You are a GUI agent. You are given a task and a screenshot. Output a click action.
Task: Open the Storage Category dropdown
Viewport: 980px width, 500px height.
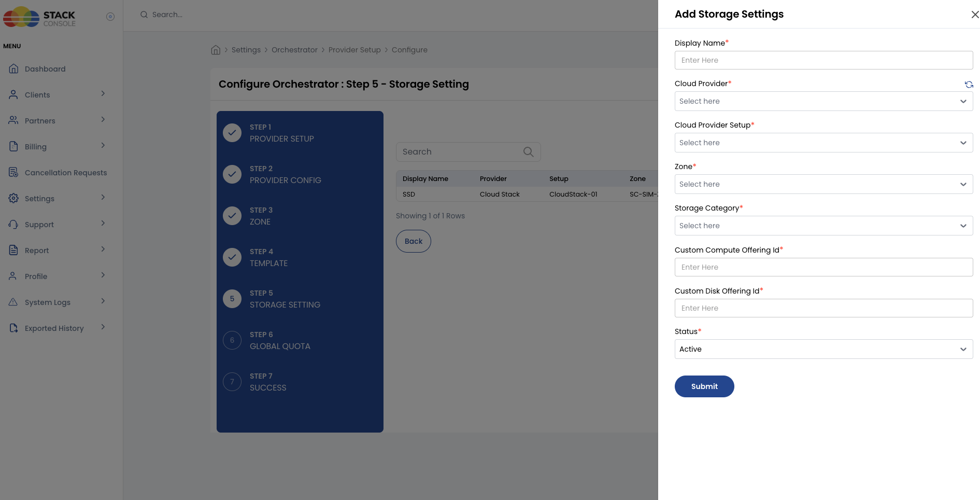click(823, 226)
